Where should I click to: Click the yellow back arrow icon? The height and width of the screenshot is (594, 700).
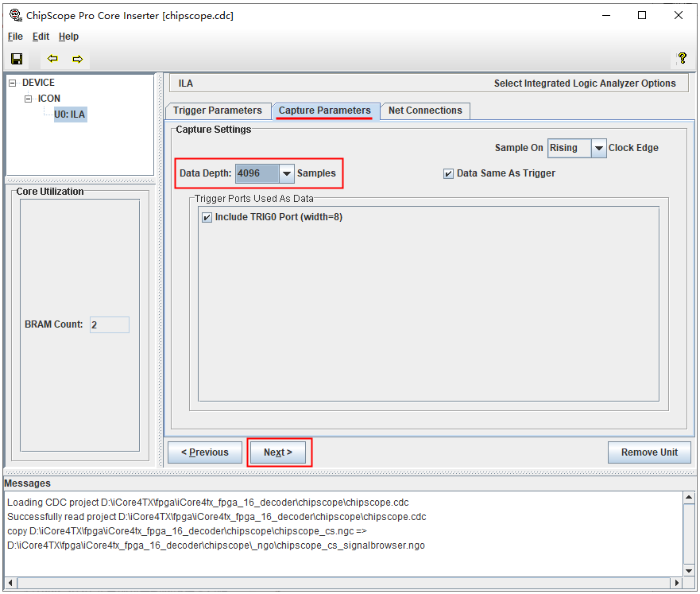pos(52,59)
